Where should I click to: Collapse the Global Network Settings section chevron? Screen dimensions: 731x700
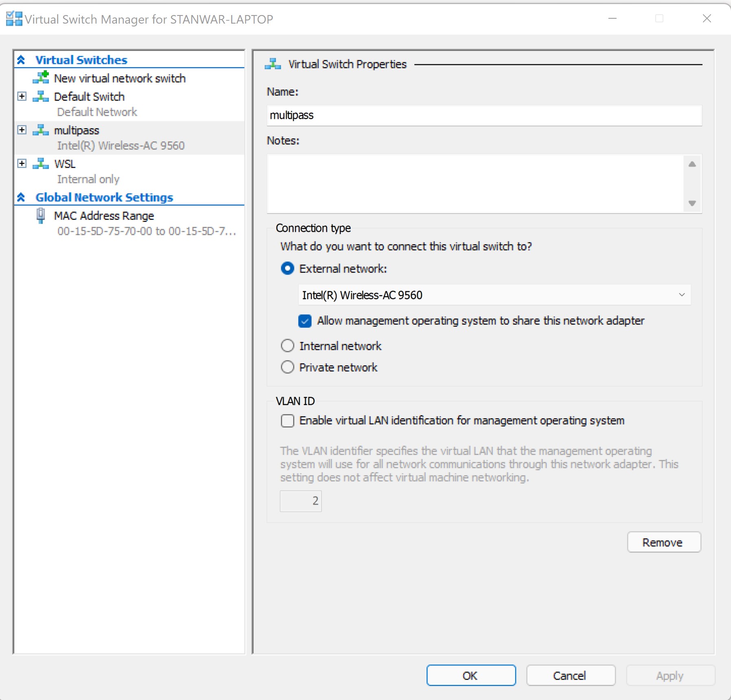21,197
